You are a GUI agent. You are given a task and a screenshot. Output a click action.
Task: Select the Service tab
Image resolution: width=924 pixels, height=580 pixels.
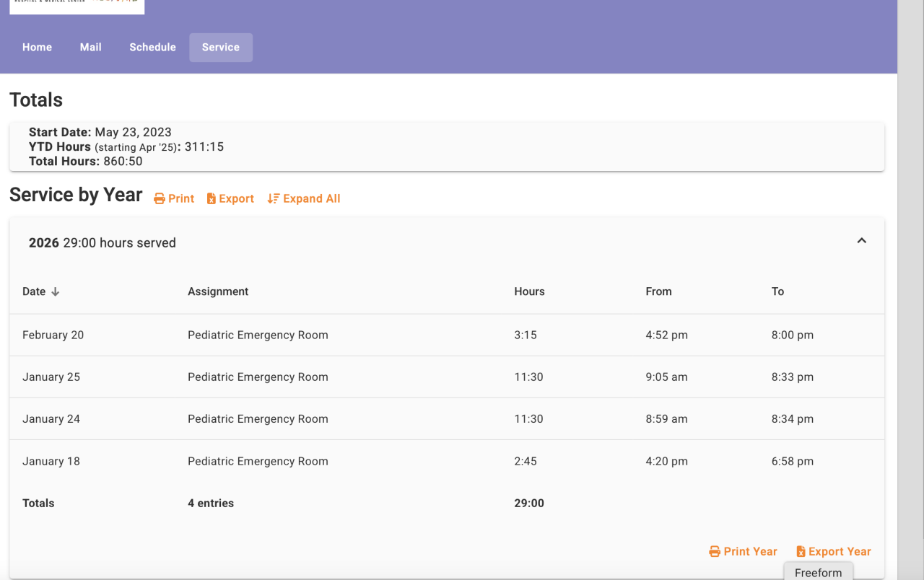point(221,48)
